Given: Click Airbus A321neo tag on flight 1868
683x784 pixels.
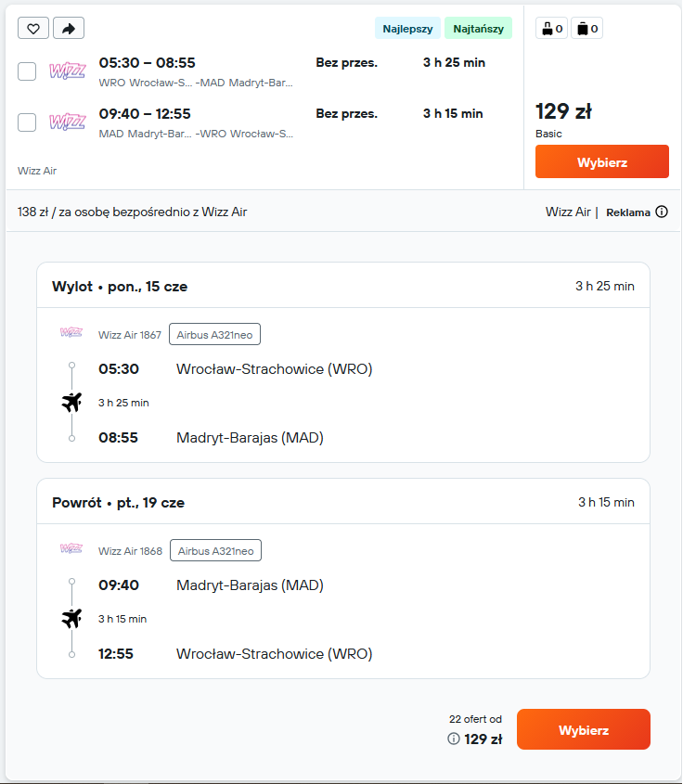Looking at the screenshot, I should 215,550.
